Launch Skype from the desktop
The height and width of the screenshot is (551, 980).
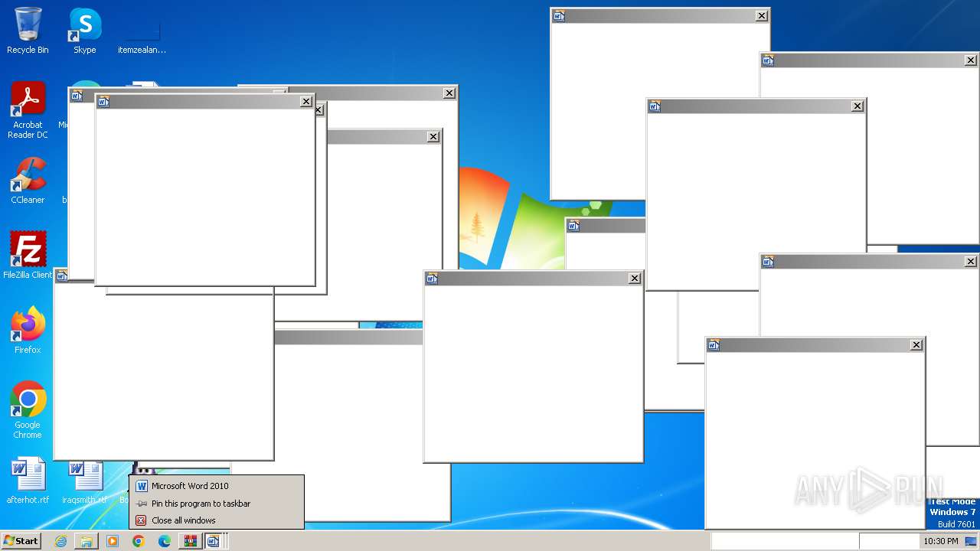click(84, 31)
